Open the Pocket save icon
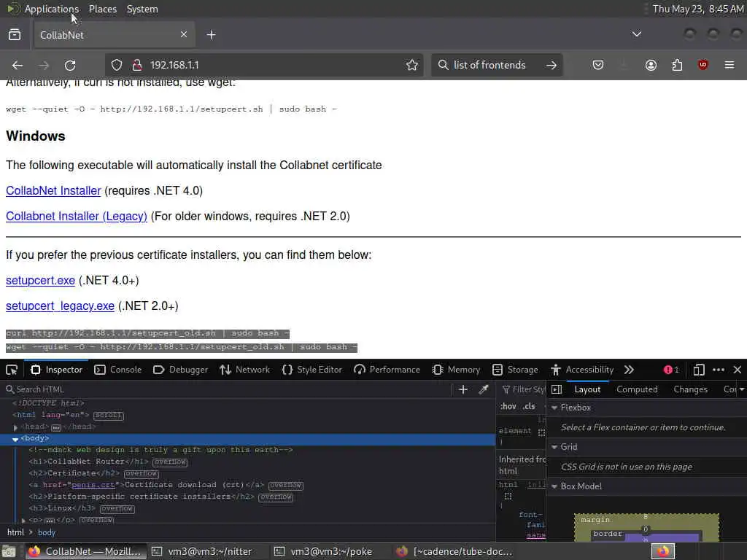The width and height of the screenshot is (747, 560). click(x=598, y=65)
